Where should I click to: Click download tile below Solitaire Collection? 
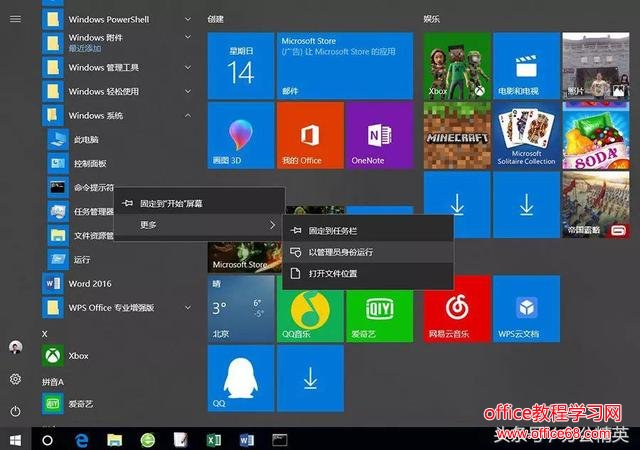click(527, 205)
